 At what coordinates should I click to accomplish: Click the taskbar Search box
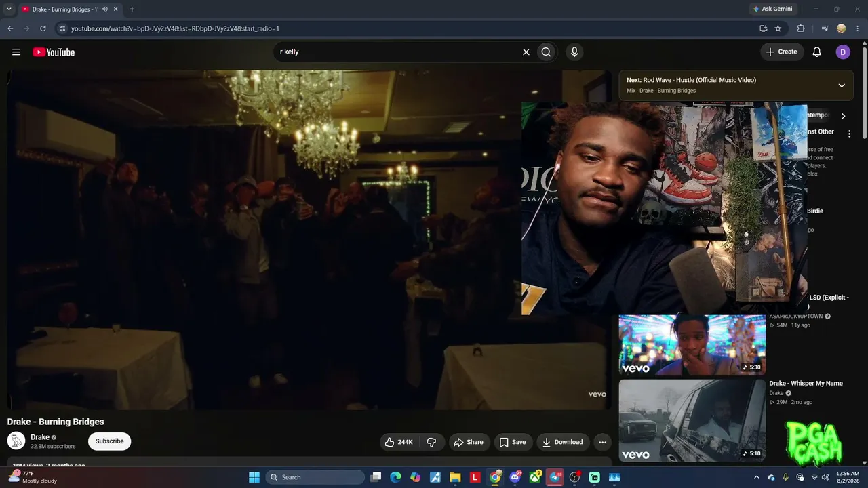315,477
